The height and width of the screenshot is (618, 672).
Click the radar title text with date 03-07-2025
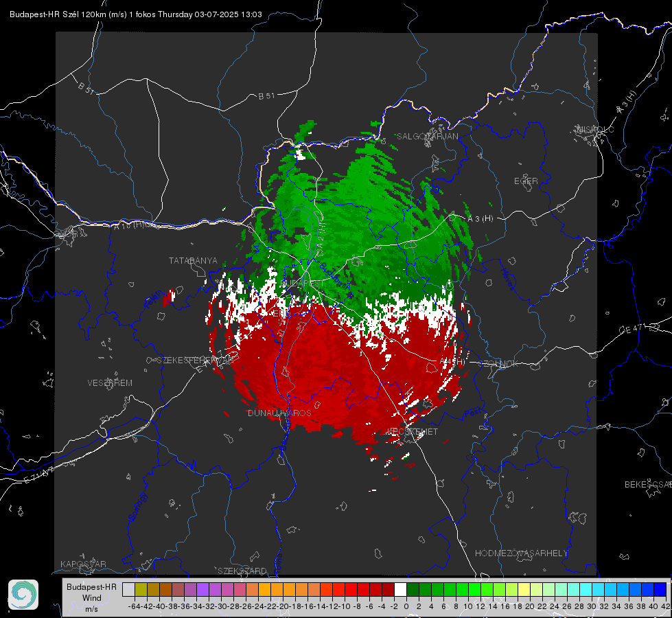click(x=136, y=14)
